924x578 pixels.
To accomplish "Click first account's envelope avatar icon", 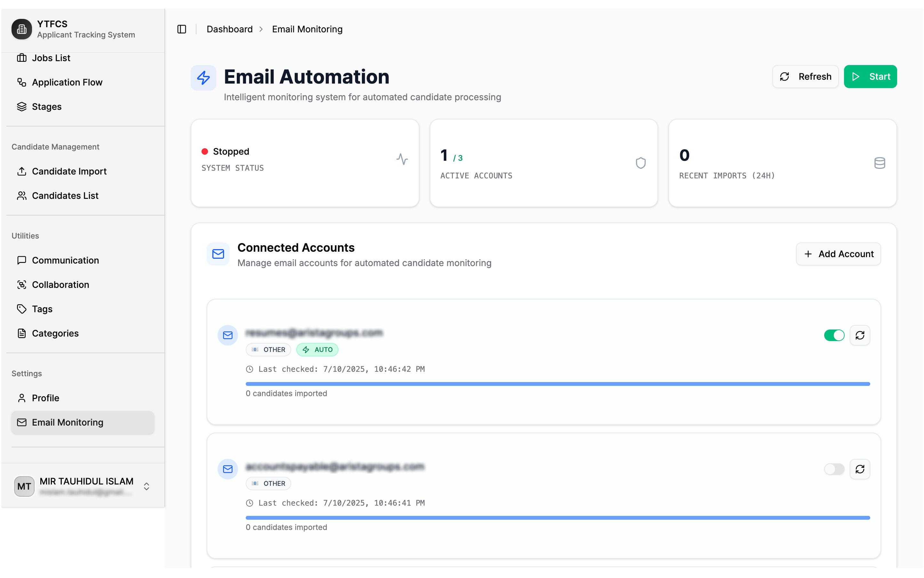I will 227,335.
